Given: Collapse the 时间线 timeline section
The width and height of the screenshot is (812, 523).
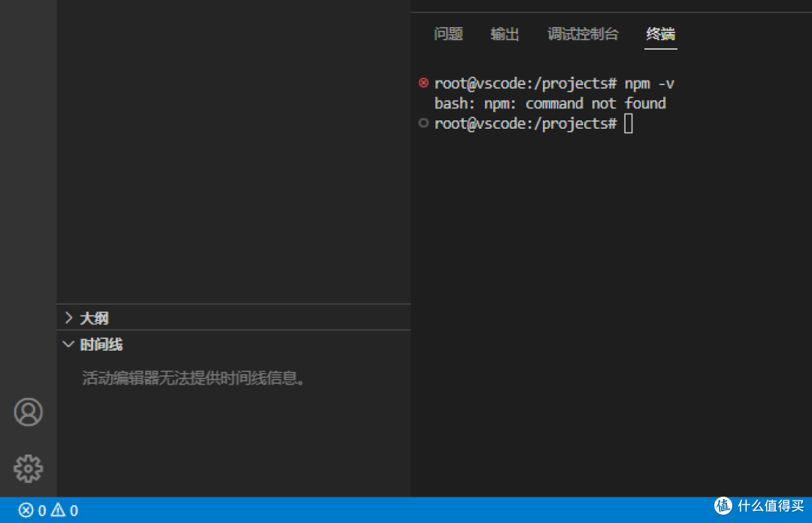Looking at the screenshot, I should 68,344.
